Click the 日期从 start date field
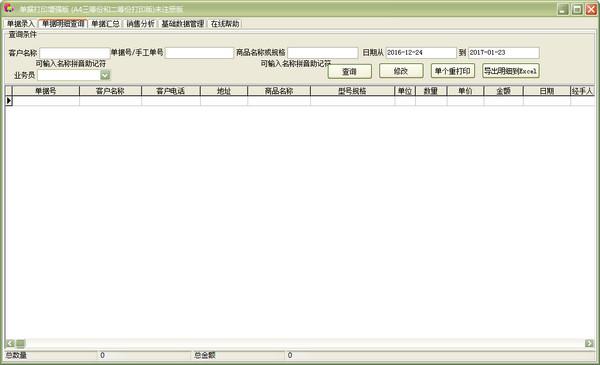600x365 pixels. [x=421, y=52]
